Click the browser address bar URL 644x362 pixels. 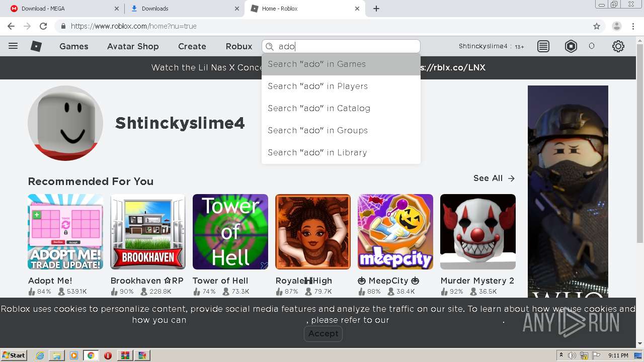(133, 26)
